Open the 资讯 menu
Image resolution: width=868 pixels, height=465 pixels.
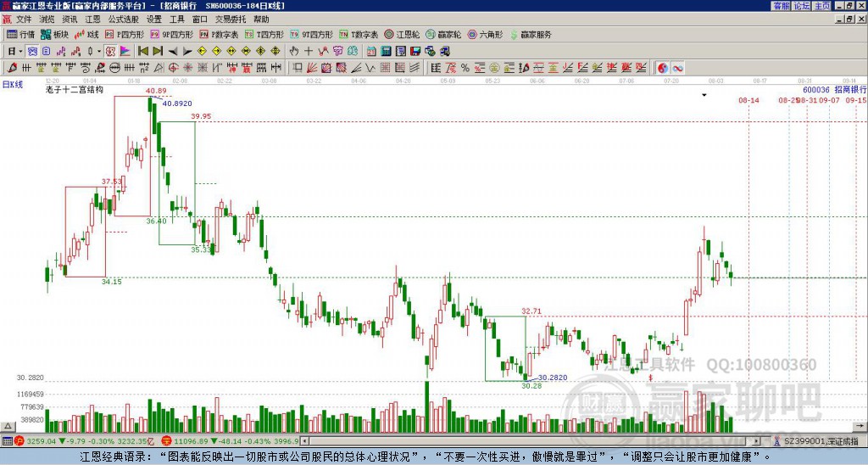(x=70, y=20)
